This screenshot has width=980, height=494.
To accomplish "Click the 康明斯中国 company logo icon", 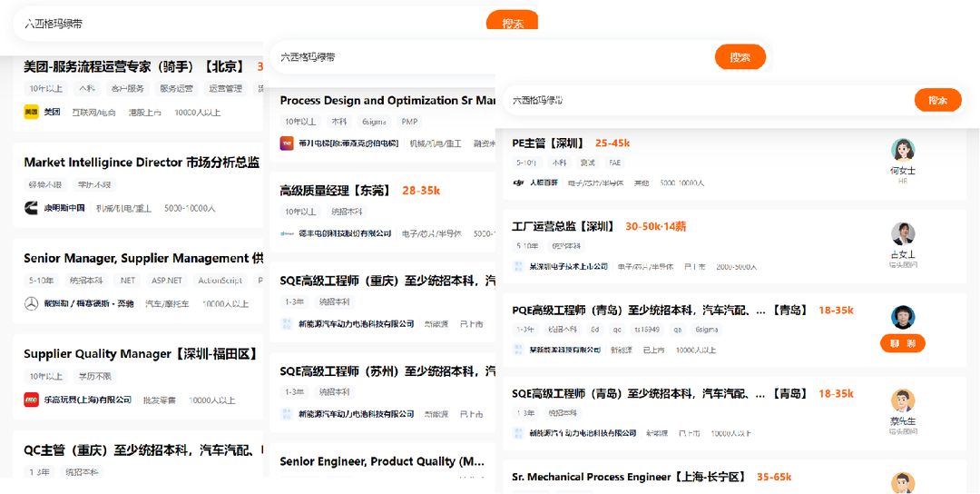I will point(31,208).
